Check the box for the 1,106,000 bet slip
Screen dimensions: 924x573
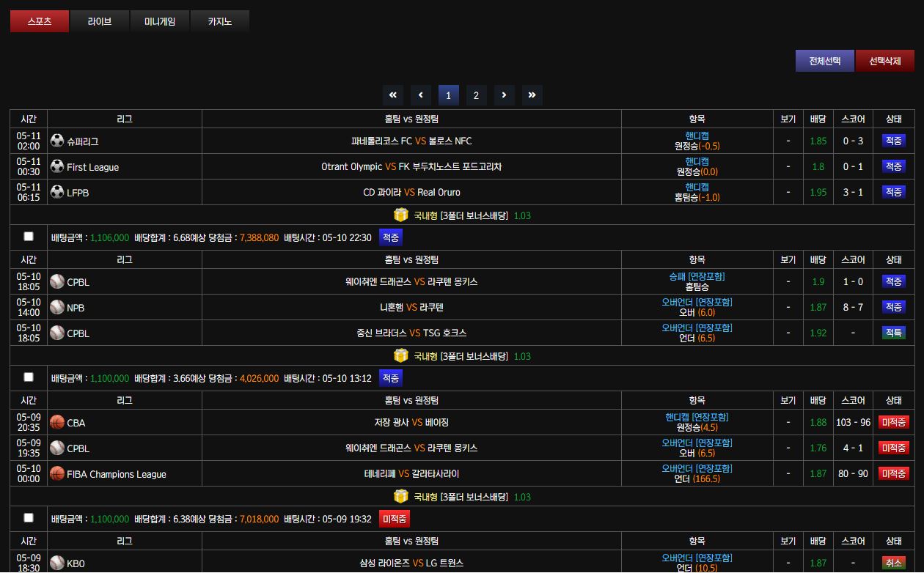[x=29, y=237]
